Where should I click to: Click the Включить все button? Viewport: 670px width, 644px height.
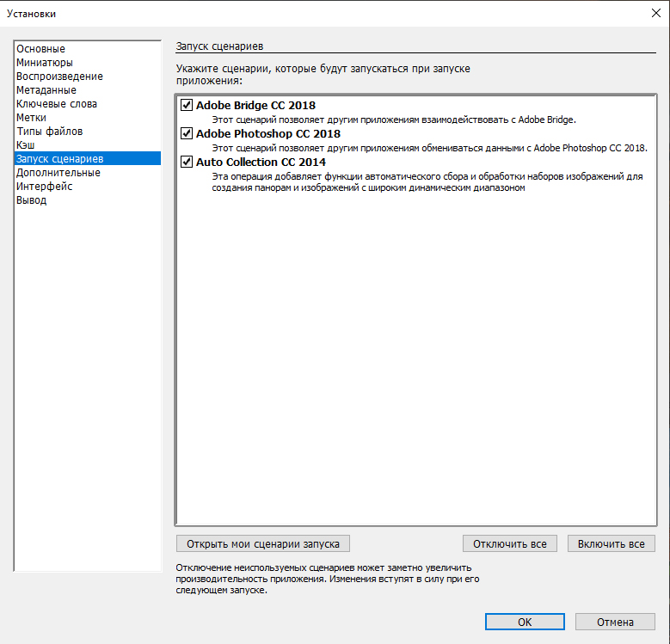[x=611, y=543]
